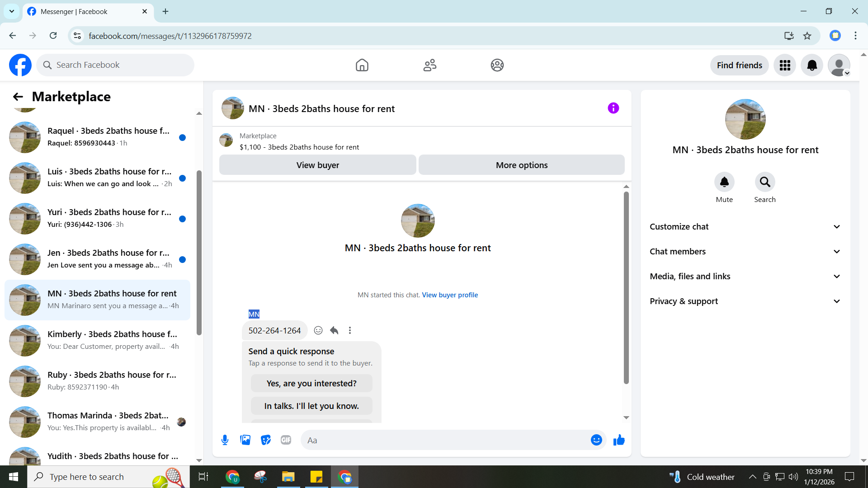Screen dimensions: 868x488
Task: Attach a photo using the image icon
Action: [245, 440]
